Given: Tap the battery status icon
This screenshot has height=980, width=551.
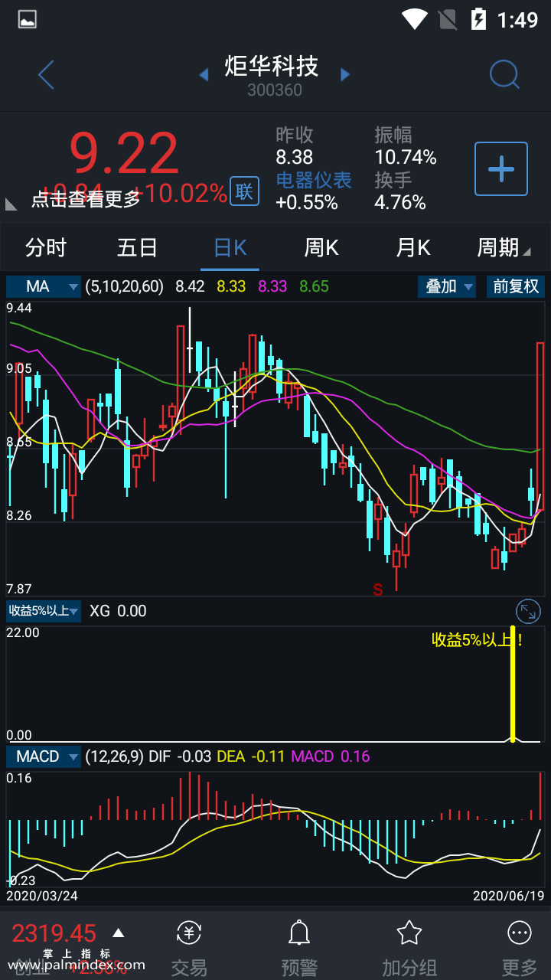Looking at the screenshot, I should (479, 19).
